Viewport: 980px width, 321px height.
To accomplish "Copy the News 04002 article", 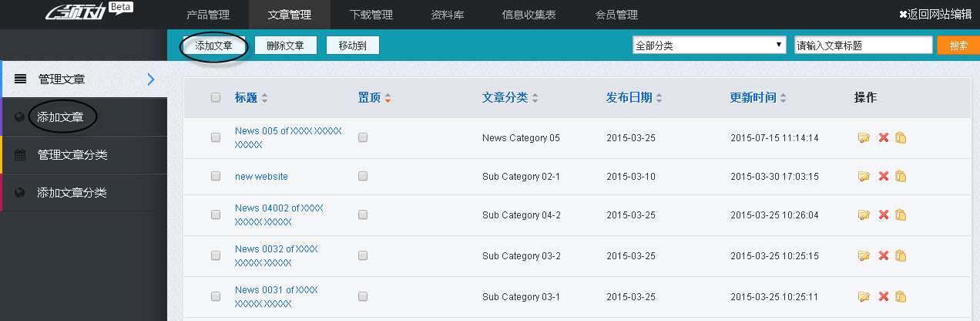I will [x=901, y=215].
